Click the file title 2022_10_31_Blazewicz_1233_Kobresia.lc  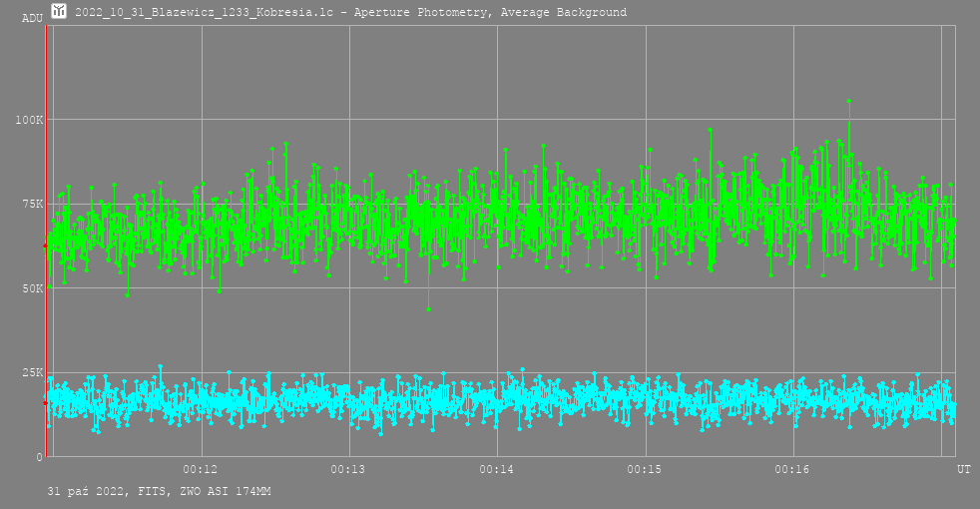tap(205, 12)
